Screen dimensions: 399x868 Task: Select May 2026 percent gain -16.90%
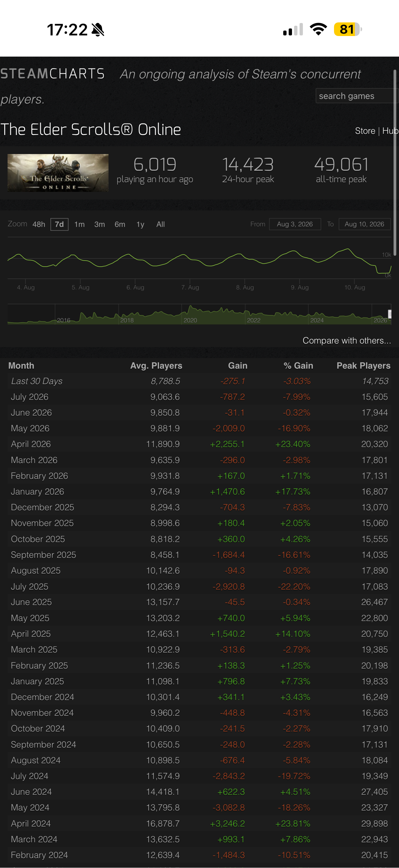coord(294,428)
